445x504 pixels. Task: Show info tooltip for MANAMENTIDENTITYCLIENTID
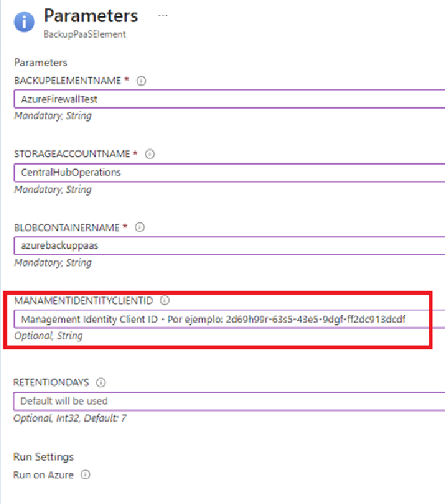click(165, 300)
